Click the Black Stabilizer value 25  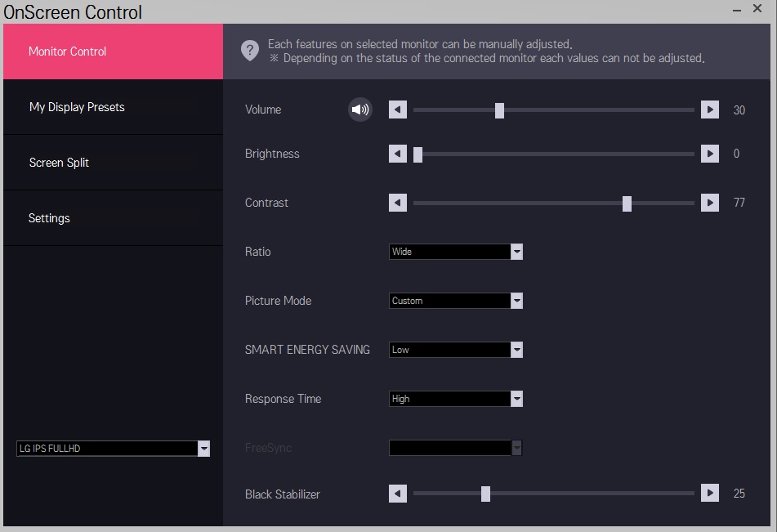click(x=739, y=494)
